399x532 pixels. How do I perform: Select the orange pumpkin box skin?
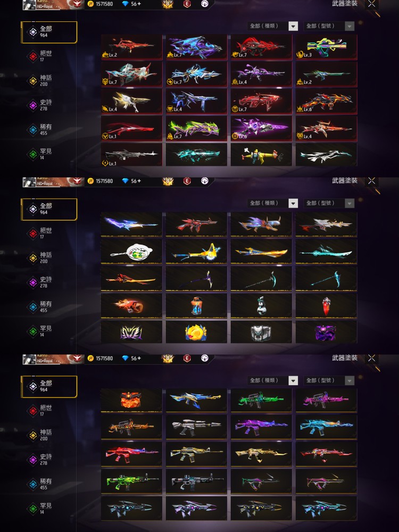(131, 400)
